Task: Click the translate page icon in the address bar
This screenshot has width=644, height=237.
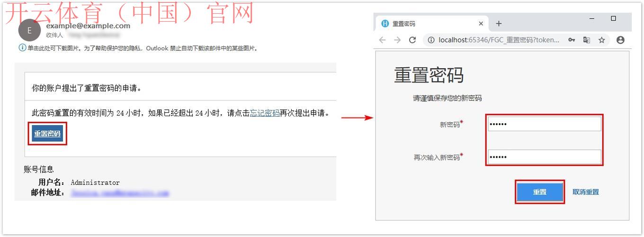Action: (587, 40)
